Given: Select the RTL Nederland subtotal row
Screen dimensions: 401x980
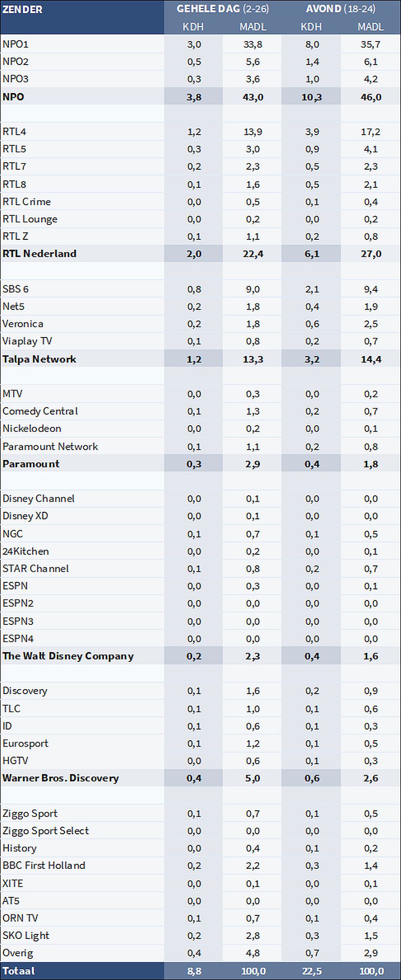Looking at the screenshot, I should click(x=200, y=254).
